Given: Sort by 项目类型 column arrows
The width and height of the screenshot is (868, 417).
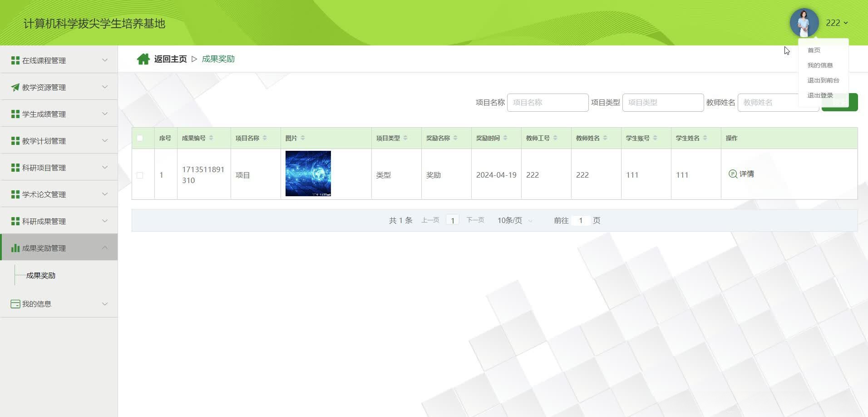Looking at the screenshot, I should point(405,138).
